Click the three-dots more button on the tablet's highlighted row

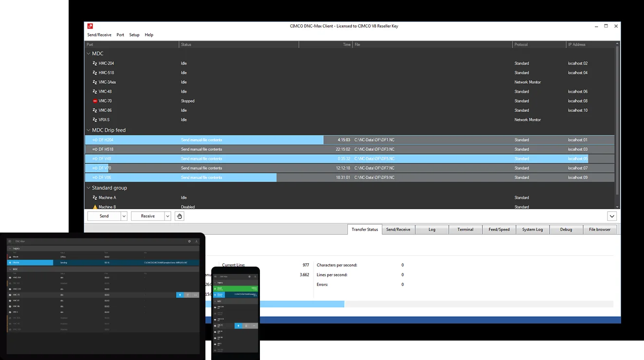coord(196,295)
